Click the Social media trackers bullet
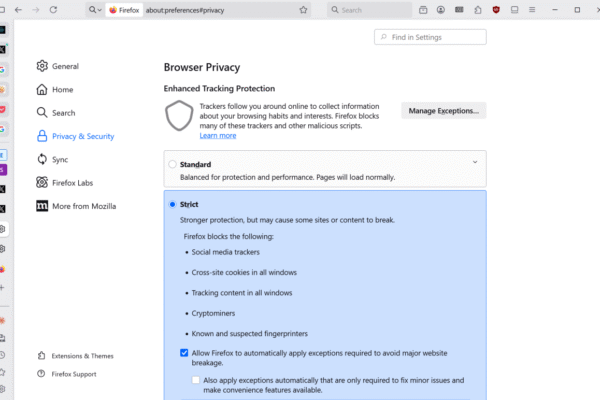The width and height of the screenshot is (600, 400). pos(225,252)
